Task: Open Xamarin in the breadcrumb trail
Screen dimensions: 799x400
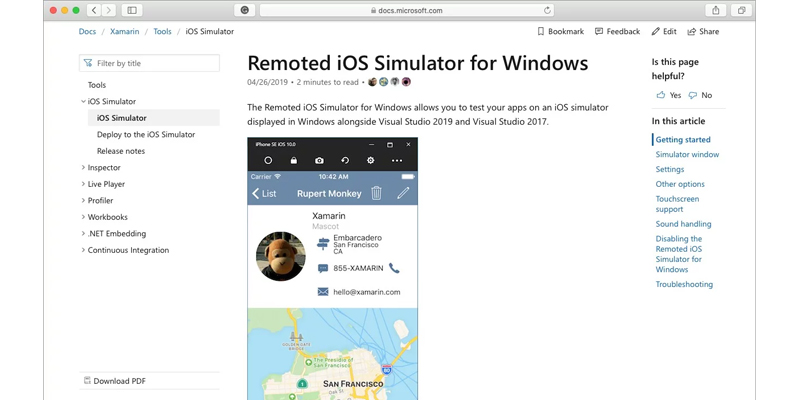Action: click(125, 32)
